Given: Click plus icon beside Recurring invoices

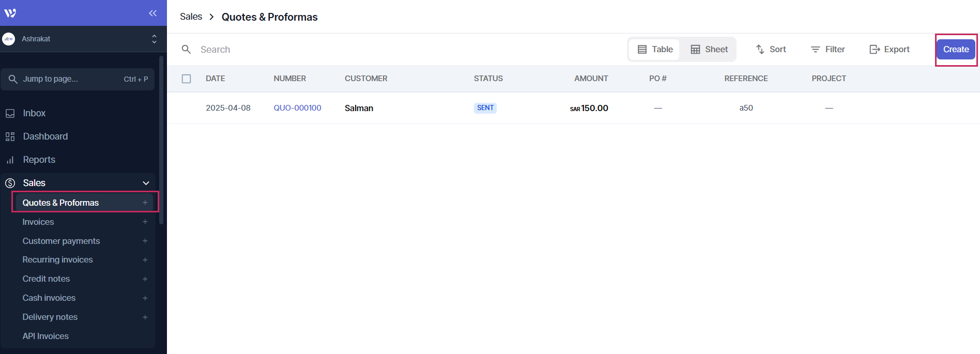Looking at the screenshot, I should [145, 260].
